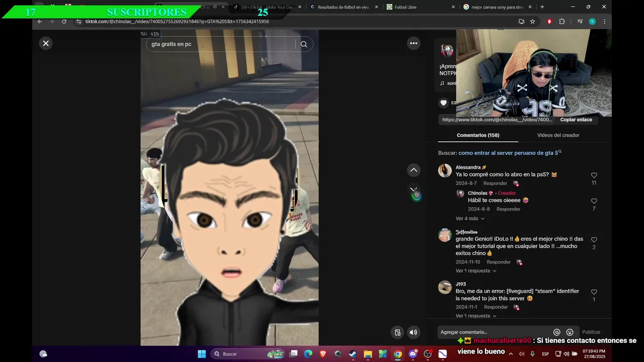The width and height of the screenshot is (644, 362).
Task: Open the red shield extension icon
Action: tap(549, 22)
